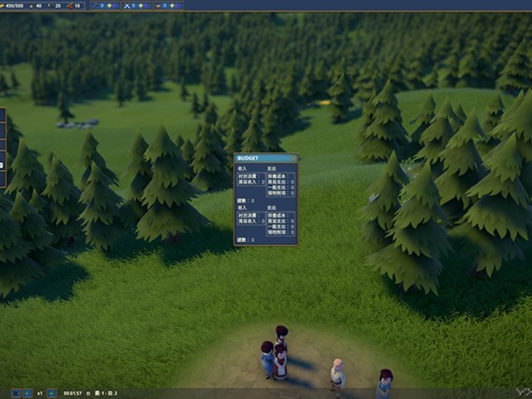
Task: Click the gold 450/500 resource icon
Action: click(3, 5)
